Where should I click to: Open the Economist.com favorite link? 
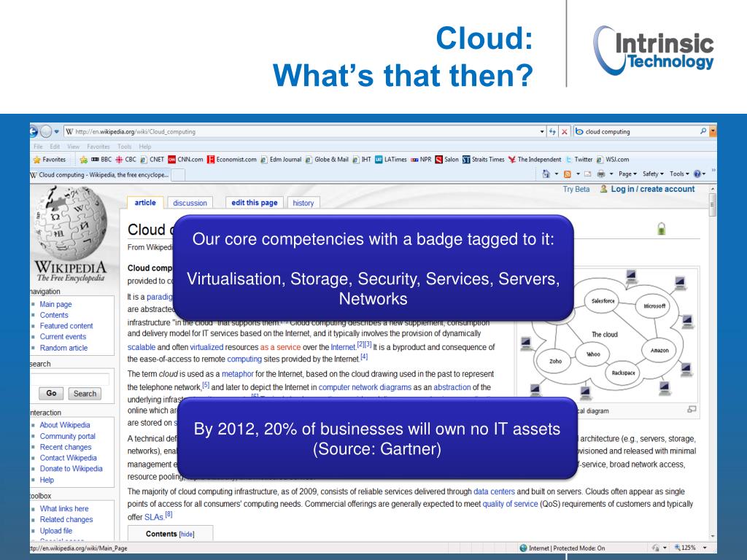pos(231,160)
